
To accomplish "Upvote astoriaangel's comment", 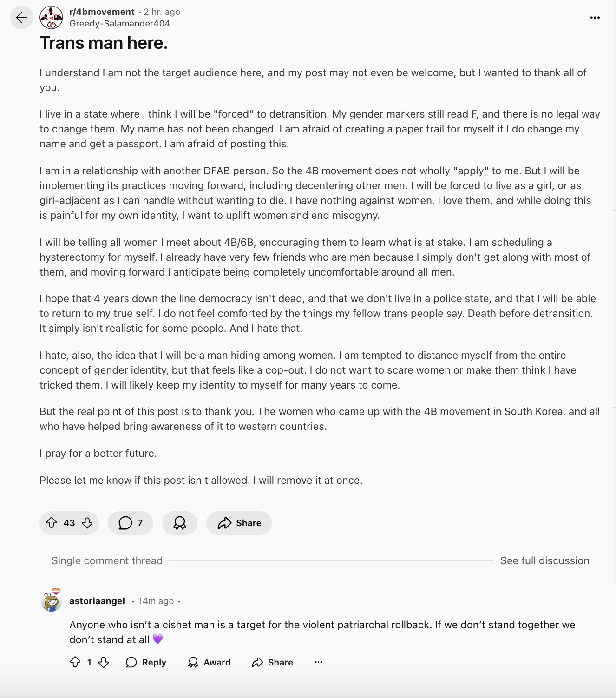I will click(75, 662).
